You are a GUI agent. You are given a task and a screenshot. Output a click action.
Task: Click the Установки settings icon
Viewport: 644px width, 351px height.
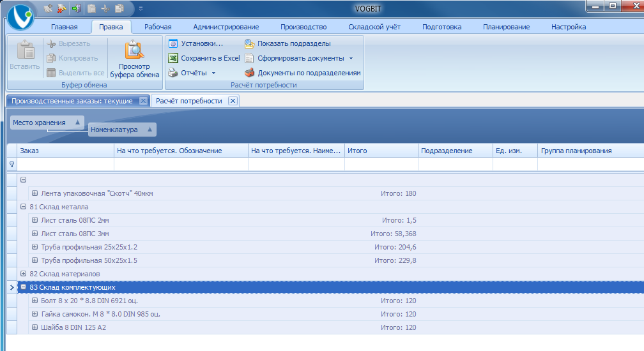pos(173,43)
